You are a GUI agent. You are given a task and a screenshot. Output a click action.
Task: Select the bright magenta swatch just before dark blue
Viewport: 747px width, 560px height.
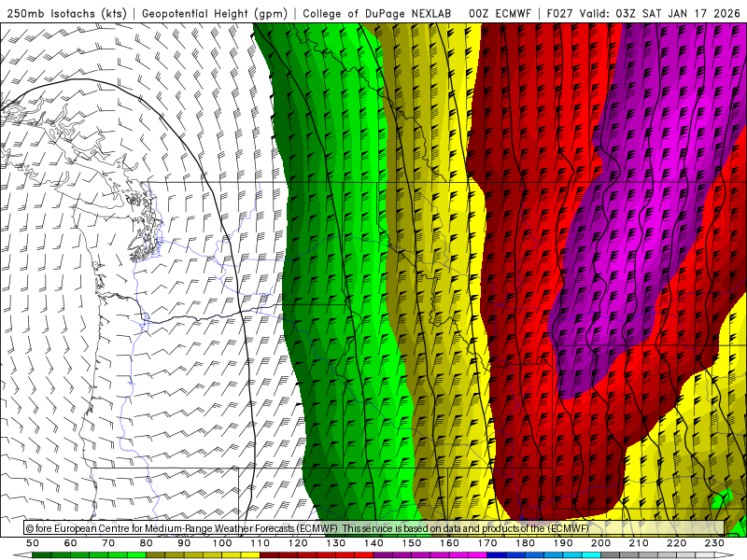477,555
